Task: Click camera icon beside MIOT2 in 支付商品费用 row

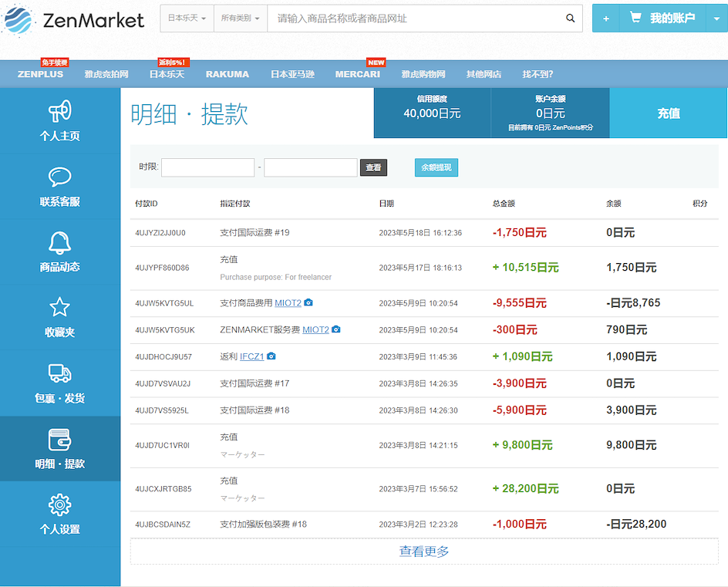Action: tap(308, 302)
